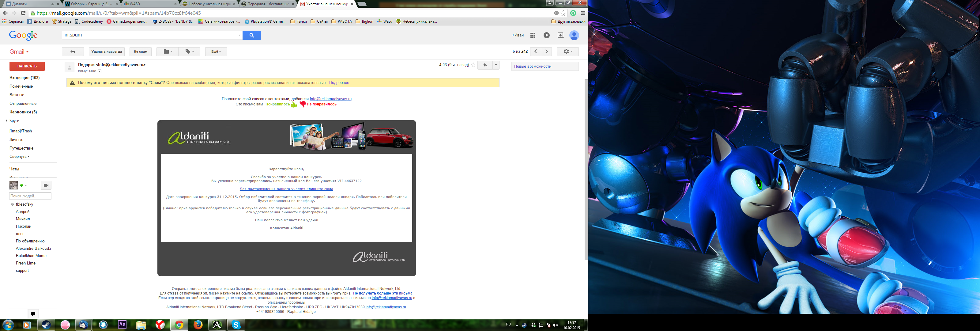Open Отправленные folder

click(x=23, y=103)
